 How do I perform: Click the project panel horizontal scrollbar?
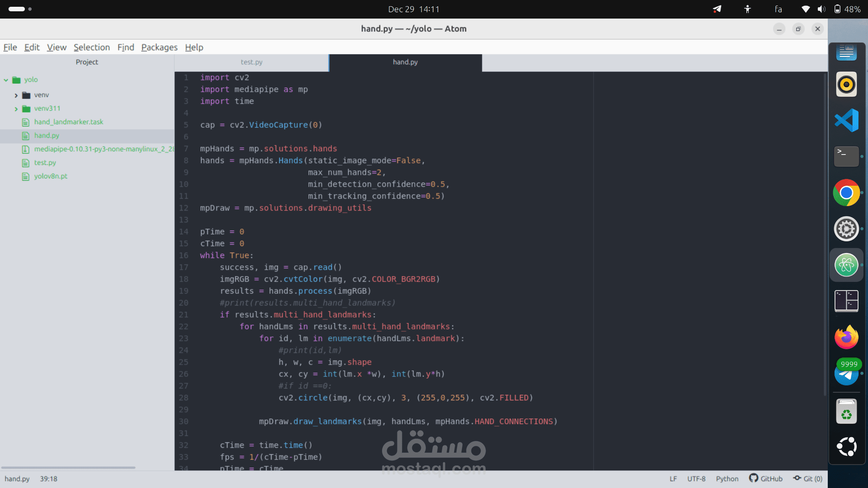[68, 468]
